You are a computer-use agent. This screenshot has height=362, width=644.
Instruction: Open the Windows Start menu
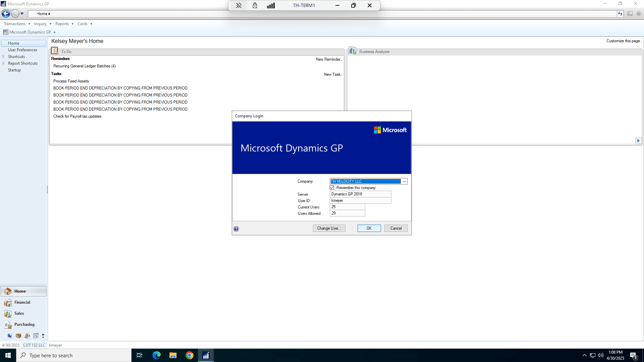pyautogui.click(x=8, y=355)
